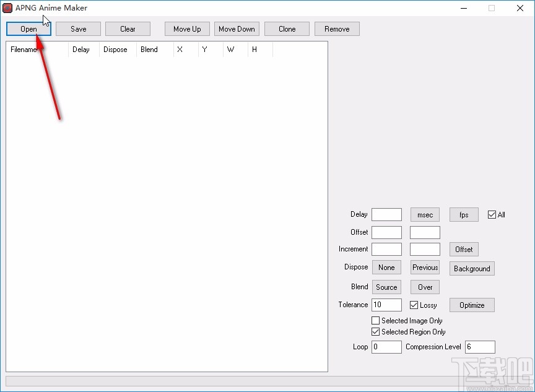
Task: Set dispose mode to Previous
Action: [x=425, y=268]
